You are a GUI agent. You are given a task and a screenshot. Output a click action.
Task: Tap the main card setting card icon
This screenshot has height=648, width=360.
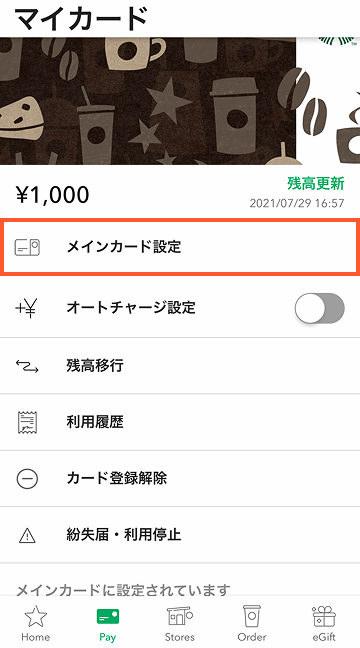(27, 247)
